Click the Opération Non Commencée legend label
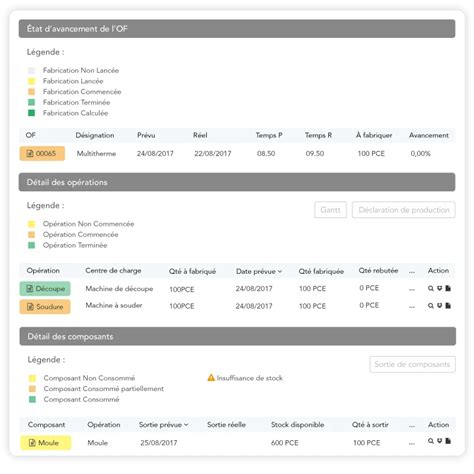Screen dimensions: 474x474 tap(88, 224)
